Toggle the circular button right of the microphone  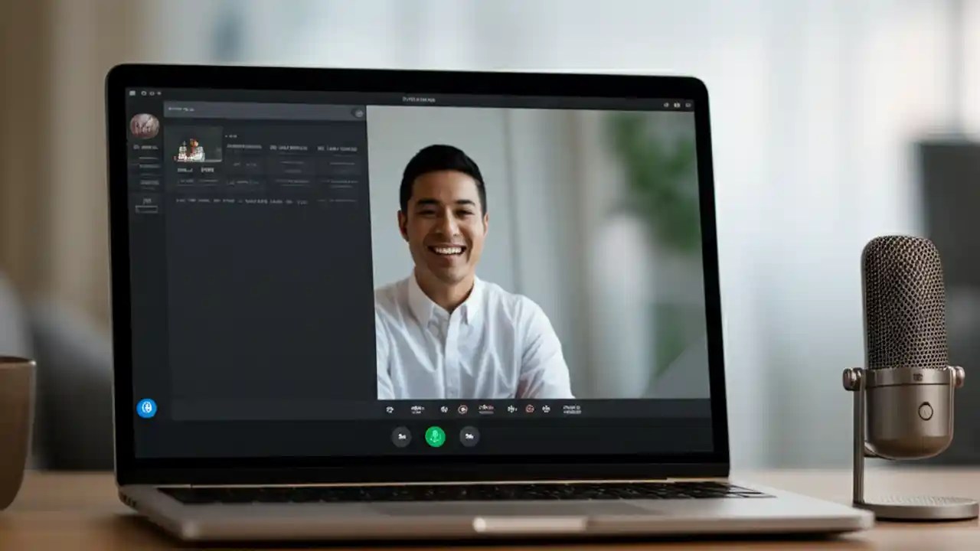[x=468, y=437]
